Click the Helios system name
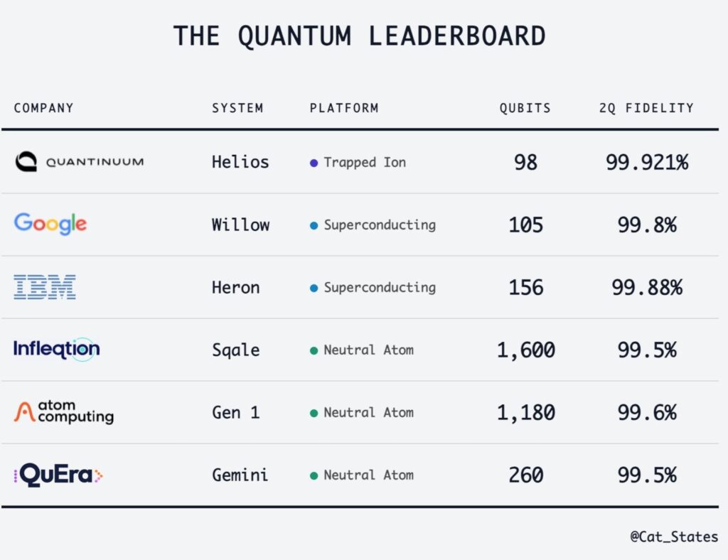This screenshot has height=560, width=728. click(240, 162)
